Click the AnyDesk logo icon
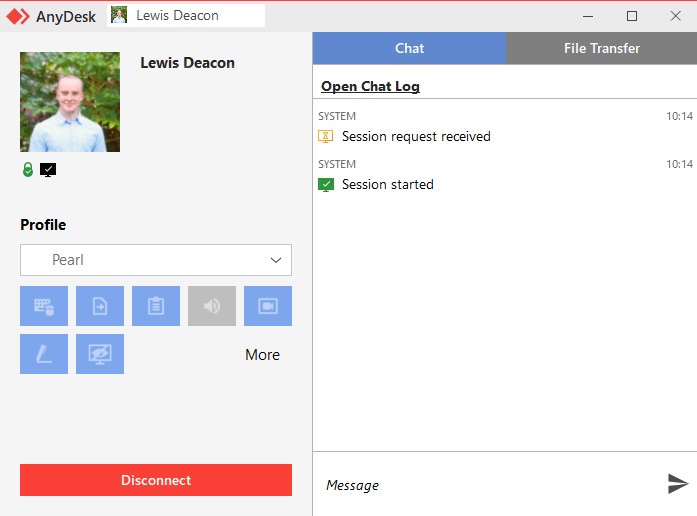Image resolution: width=697 pixels, height=516 pixels. (18, 16)
